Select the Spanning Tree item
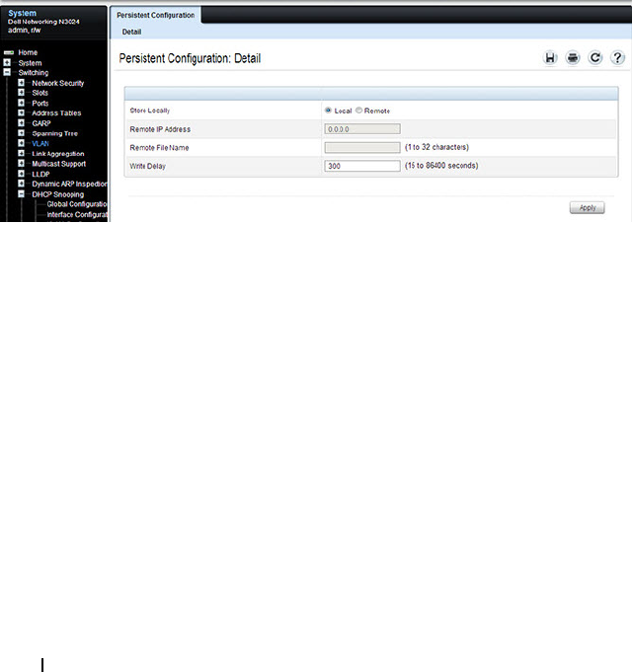This screenshot has height=672, width=633. [x=55, y=133]
